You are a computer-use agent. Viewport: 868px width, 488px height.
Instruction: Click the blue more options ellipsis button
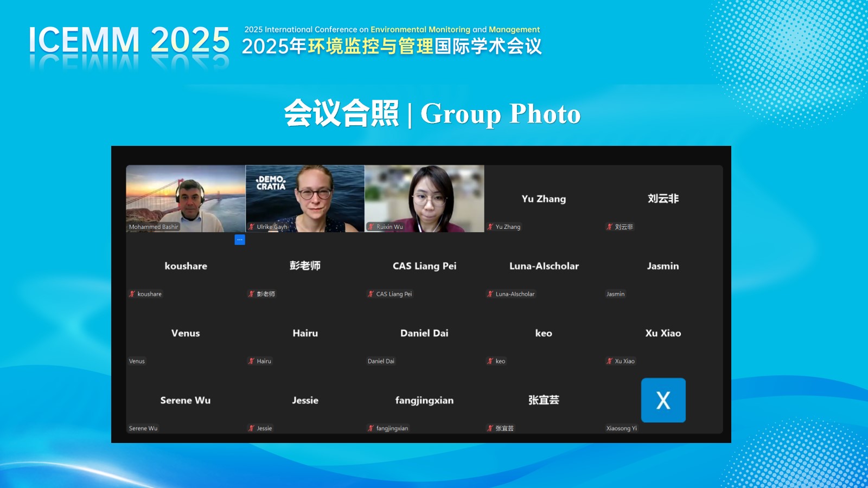click(x=240, y=240)
